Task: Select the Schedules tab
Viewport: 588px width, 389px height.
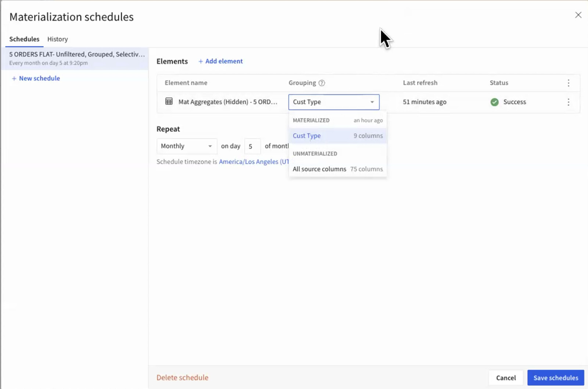Action: point(24,39)
